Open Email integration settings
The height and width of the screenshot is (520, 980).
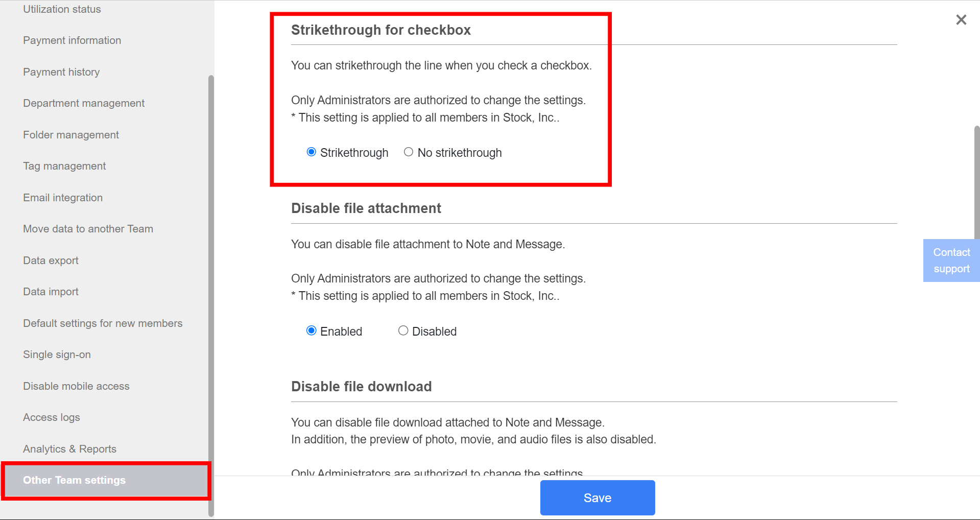tap(63, 197)
